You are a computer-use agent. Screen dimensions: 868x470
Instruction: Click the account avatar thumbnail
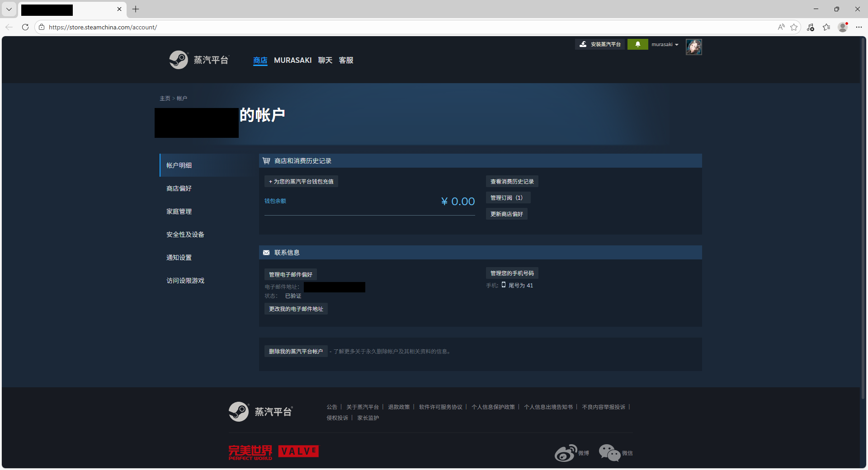[693, 47]
